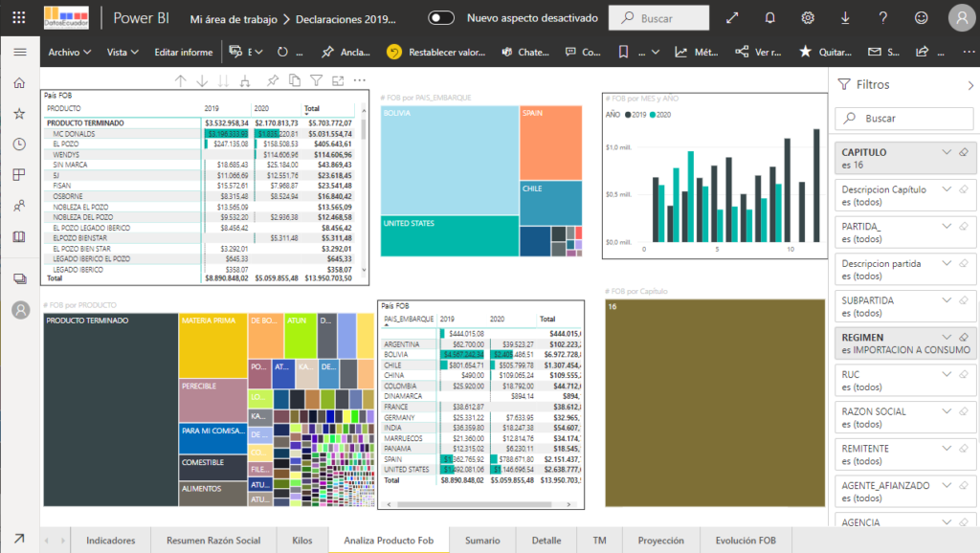Expand the CAPITULO filter card
Viewport: 980px width, 553px height.
947,152
